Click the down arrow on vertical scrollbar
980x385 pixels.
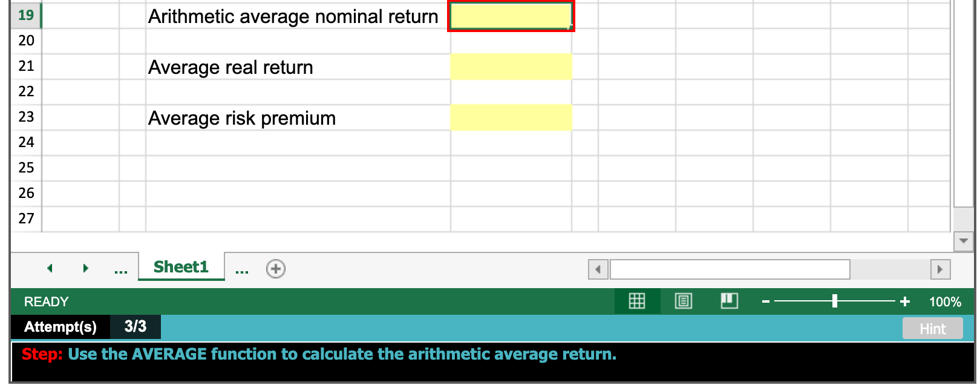click(963, 240)
